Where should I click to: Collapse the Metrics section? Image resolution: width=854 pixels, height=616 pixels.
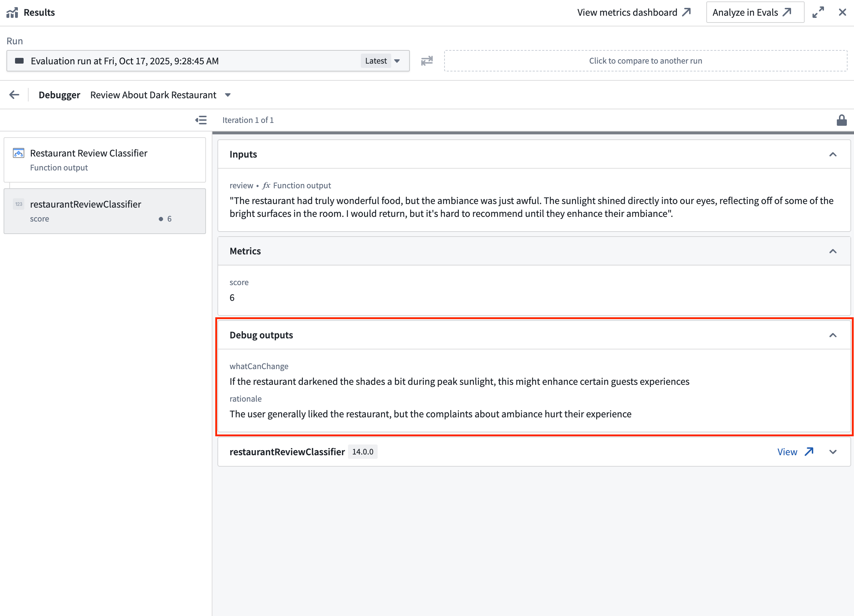tap(833, 251)
